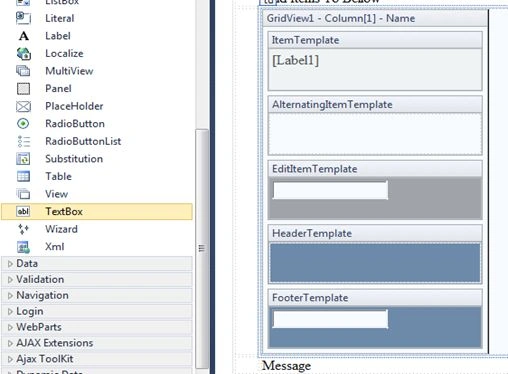The image size is (508, 374).
Task: Choose the RadioButton control icon
Action: pyautogui.click(x=23, y=124)
